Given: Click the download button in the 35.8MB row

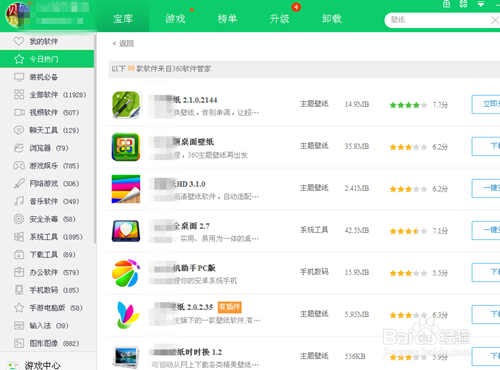Looking at the screenshot, I should pos(486,146).
